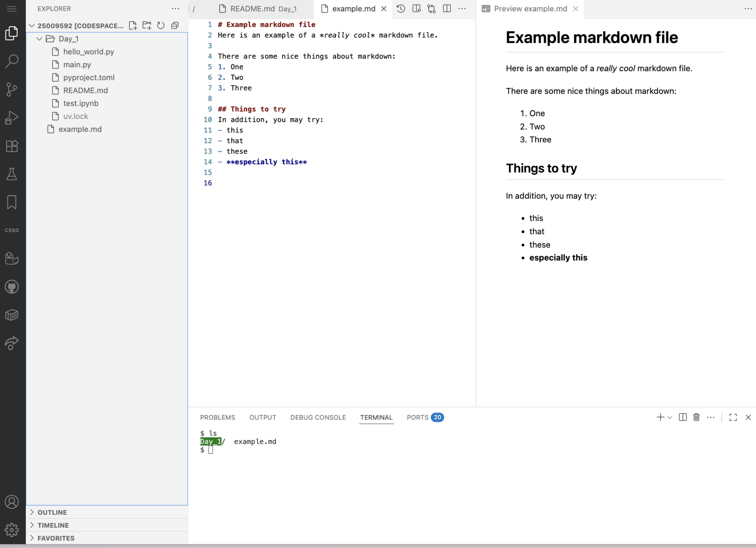Viewport: 756px width, 548px height.
Task: Switch to the Ports tab
Action: tap(425, 417)
